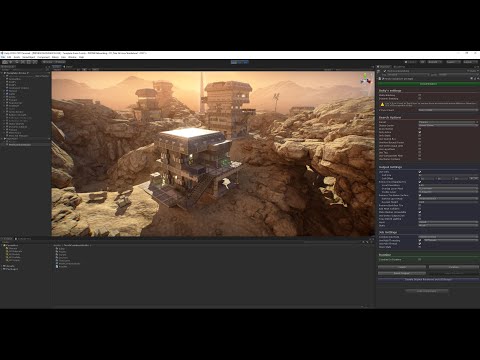Enable the Combine In Runtime checkbox
The image size is (480, 360).
click(420, 259)
